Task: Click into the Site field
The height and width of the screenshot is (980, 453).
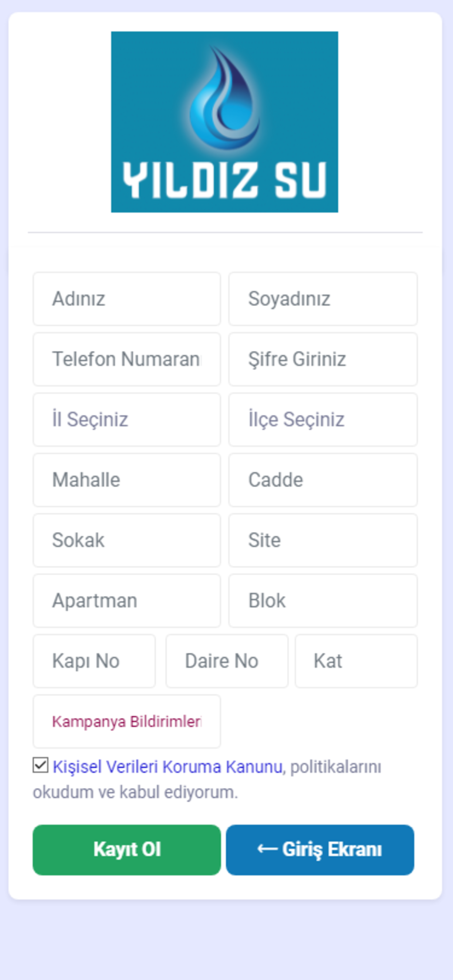Action: click(323, 540)
